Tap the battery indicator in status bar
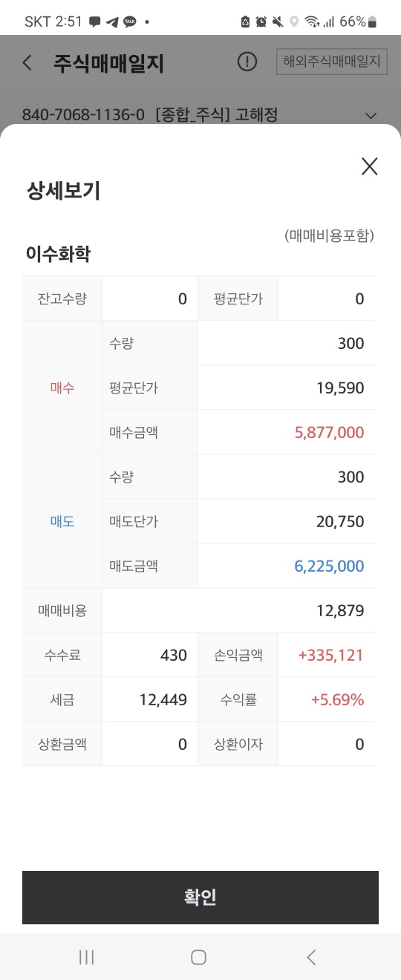Screen dimensions: 401x980 [372, 22]
